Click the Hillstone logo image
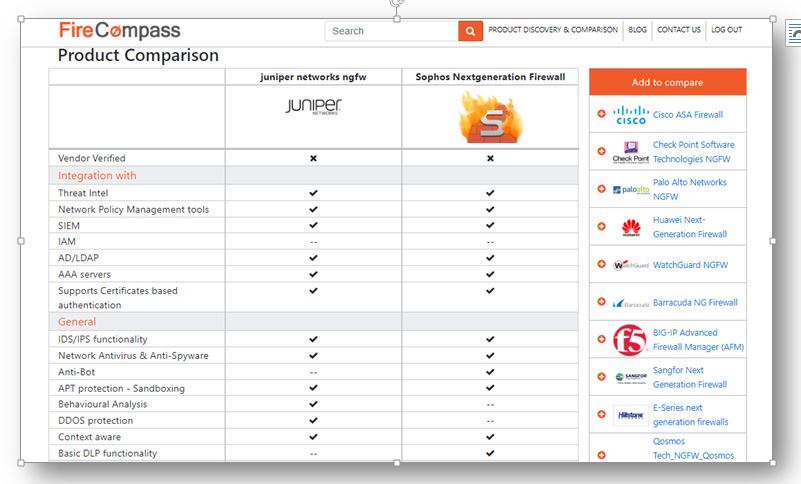 (x=630, y=415)
